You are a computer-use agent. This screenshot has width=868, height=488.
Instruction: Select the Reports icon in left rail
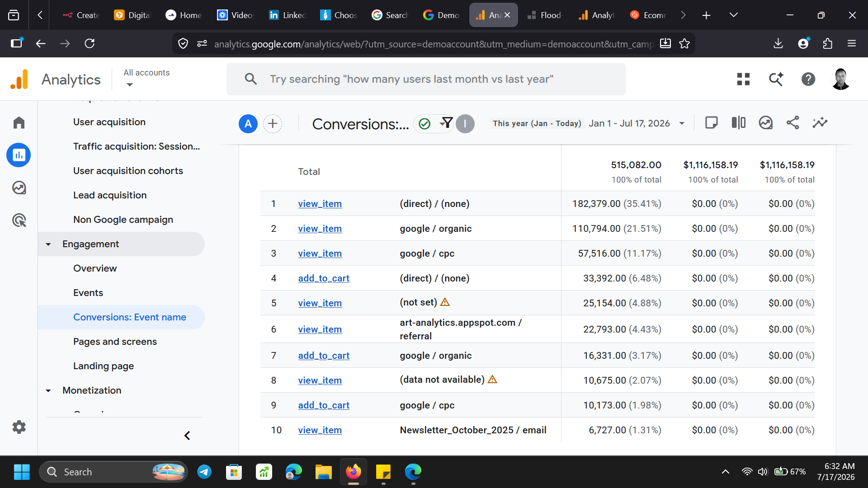[19, 155]
